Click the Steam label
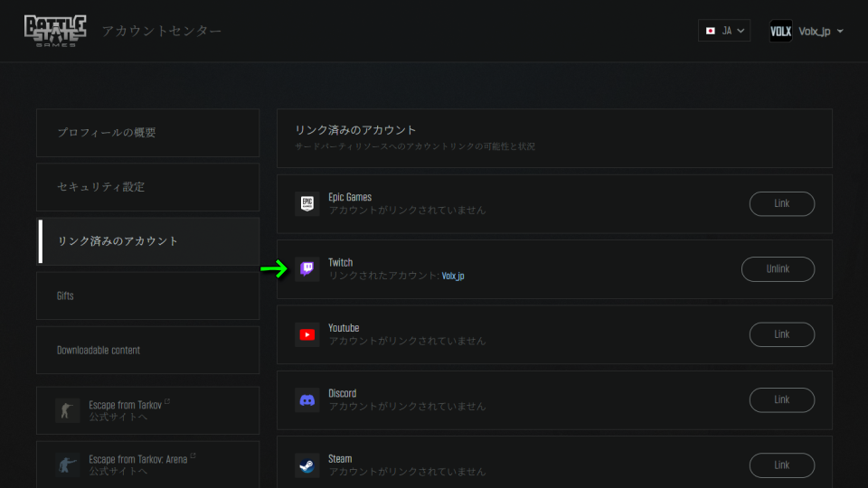 340,458
